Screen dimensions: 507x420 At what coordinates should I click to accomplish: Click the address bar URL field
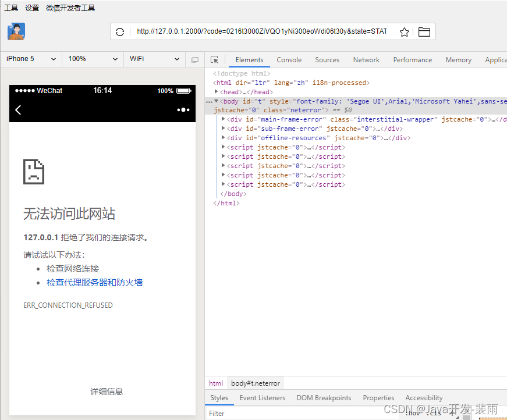click(x=261, y=31)
